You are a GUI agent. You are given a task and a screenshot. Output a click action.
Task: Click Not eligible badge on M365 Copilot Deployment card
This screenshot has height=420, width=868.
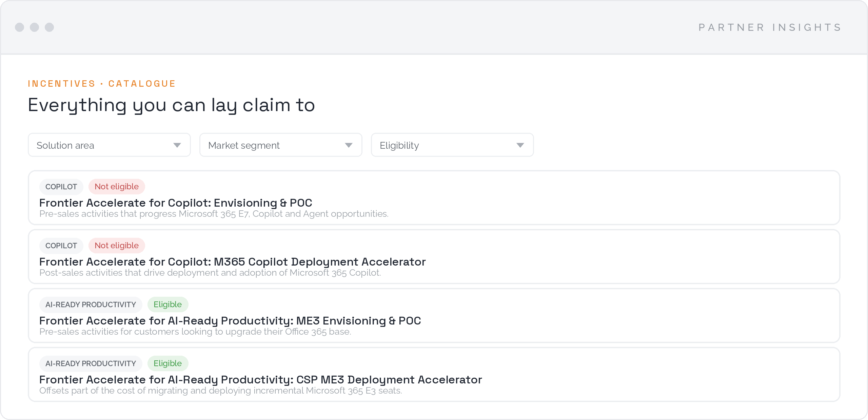click(x=117, y=246)
